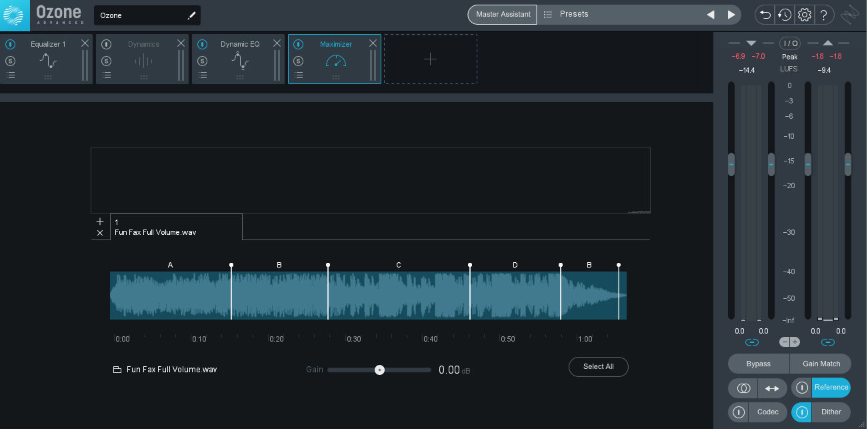The image size is (868, 429).
Task: Open the undo history clock icon
Action: 784,15
